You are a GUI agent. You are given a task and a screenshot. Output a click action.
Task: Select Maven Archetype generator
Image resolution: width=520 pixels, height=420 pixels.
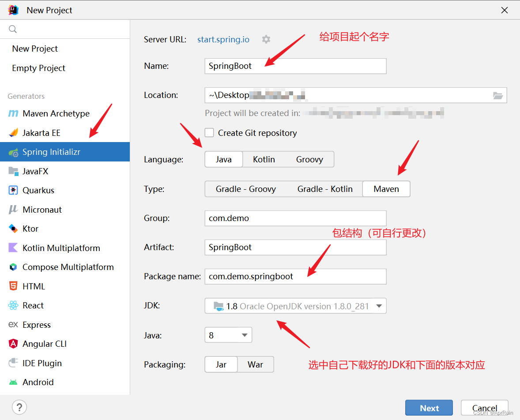click(x=65, y=113)
